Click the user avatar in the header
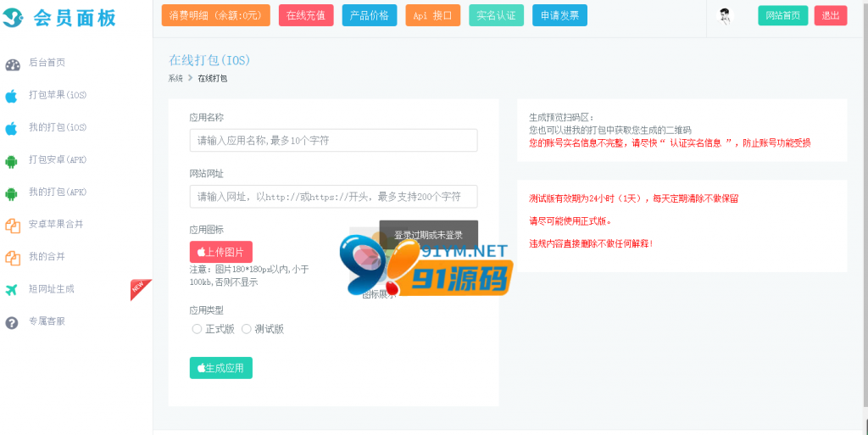Image resolution: width=868 pixels, height=435 pixels. coord(724,16)
